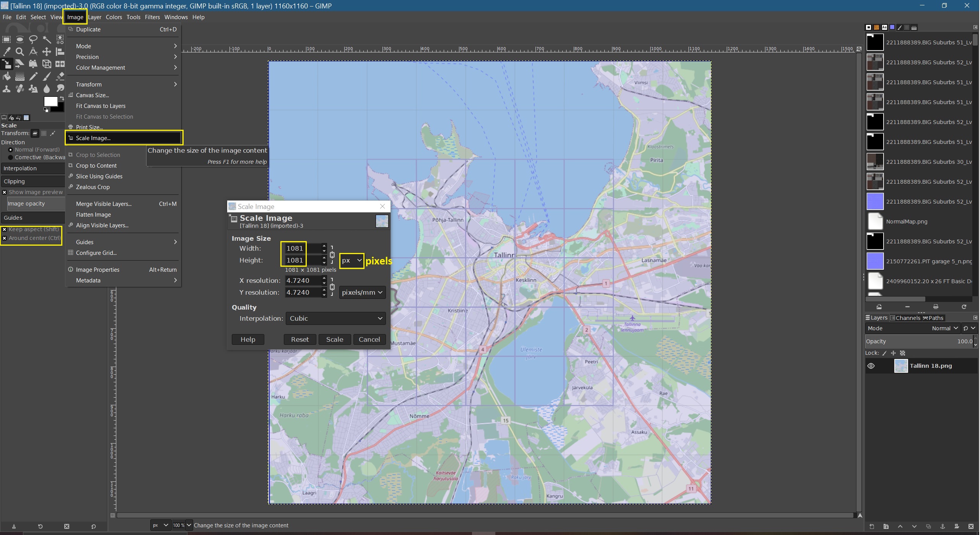Select the Bucket Fill tool

(x=7, y=77)
